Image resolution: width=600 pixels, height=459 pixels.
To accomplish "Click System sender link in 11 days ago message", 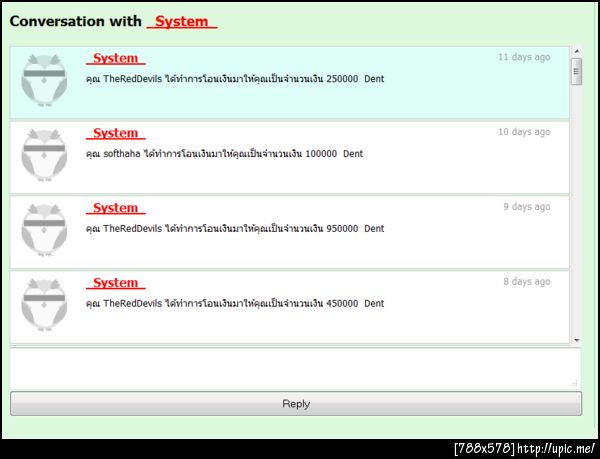I will [116, 58].
